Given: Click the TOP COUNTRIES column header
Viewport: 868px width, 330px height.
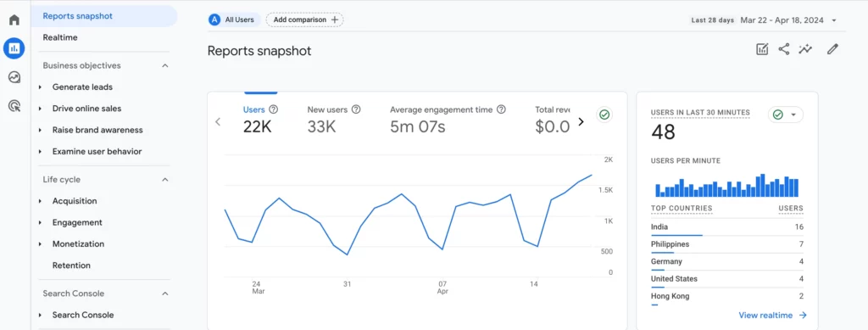Looking at the screenshot, I should [x=682, y=209].
